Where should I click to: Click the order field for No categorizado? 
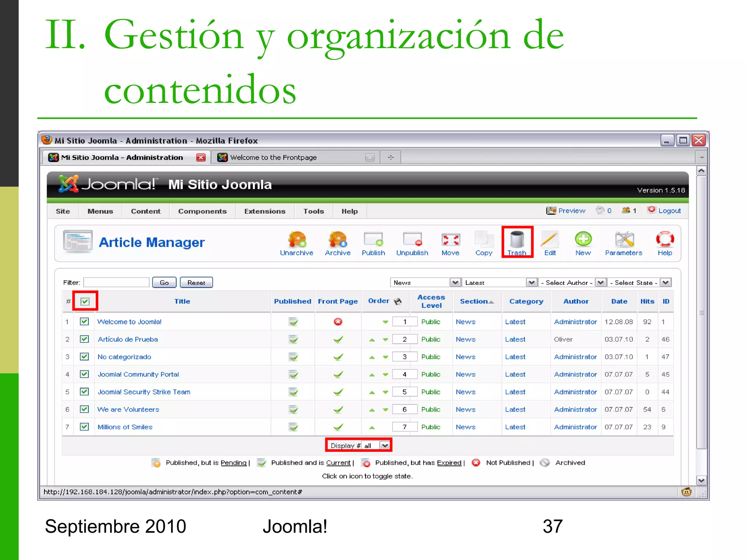pyautogui.click(x=405, y=357)
